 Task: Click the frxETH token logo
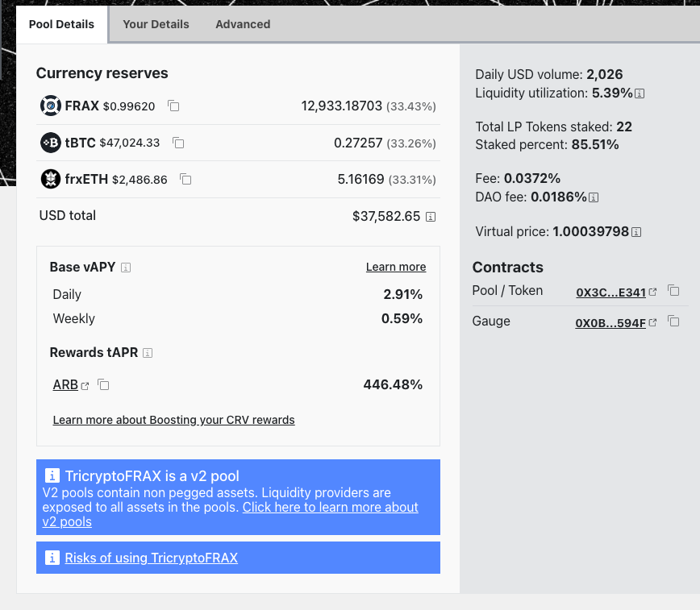pyautogui.click(x=51, y=179)
